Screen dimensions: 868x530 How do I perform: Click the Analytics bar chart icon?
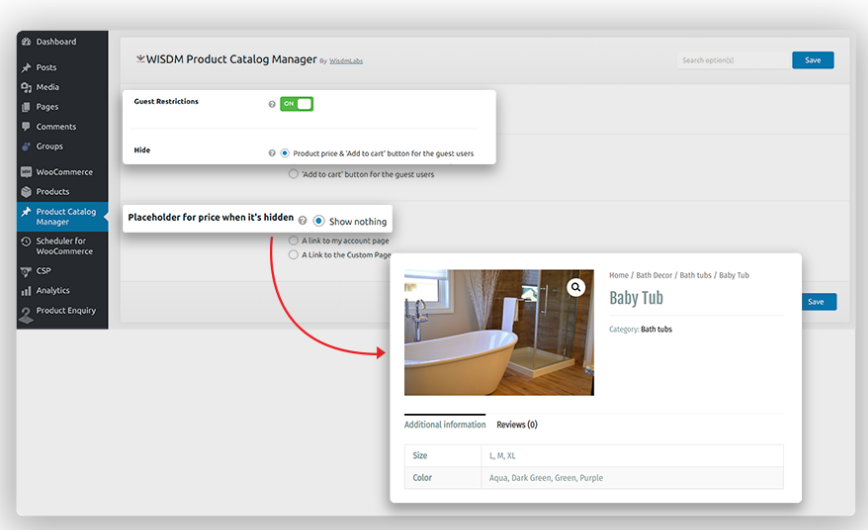(x=26, y=291)
